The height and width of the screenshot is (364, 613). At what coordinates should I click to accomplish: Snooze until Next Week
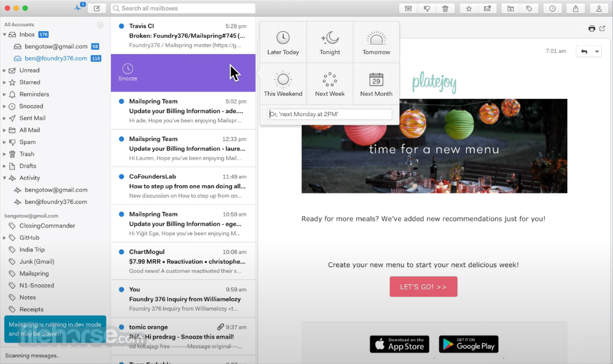coord(330,84)
